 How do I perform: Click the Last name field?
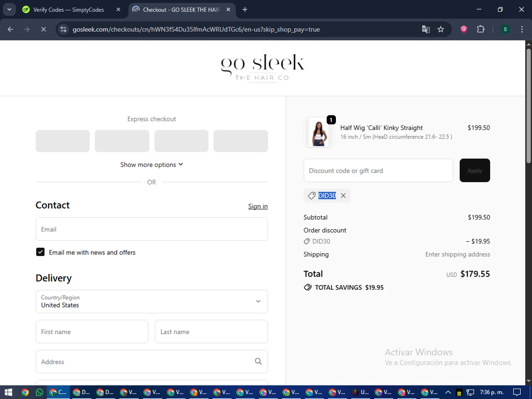click(x=211, y=332)
